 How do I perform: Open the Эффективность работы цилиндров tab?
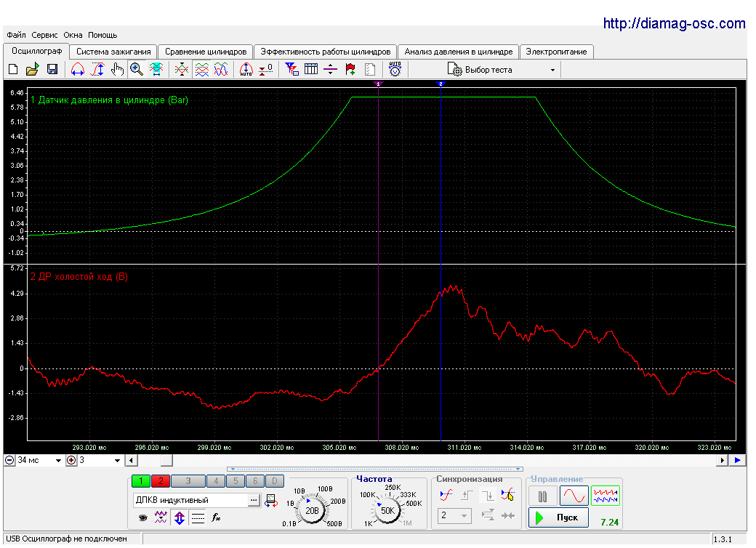326,52
